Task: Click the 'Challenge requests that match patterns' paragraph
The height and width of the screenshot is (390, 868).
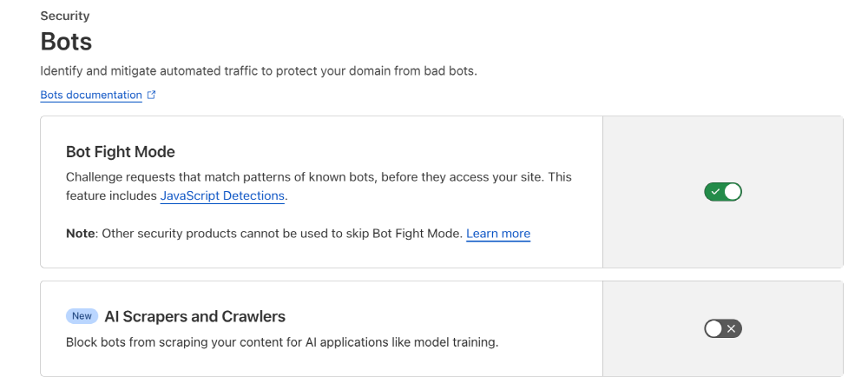Action: (319, 177)
